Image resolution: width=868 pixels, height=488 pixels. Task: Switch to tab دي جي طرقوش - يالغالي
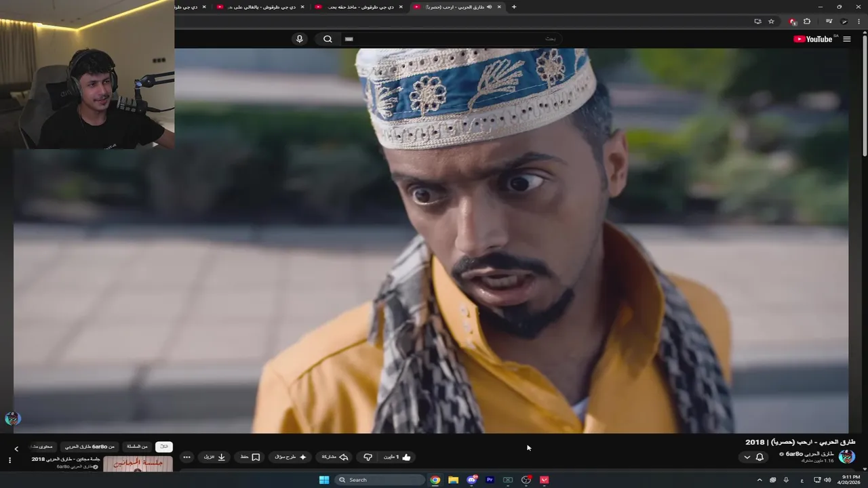click(x=261, y=7)
